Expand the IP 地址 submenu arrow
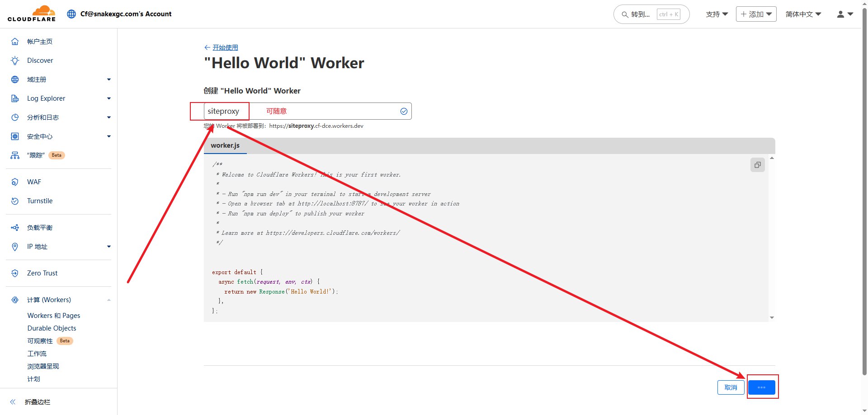The width and height of the screenshot is (868, 415). (109, 247)
